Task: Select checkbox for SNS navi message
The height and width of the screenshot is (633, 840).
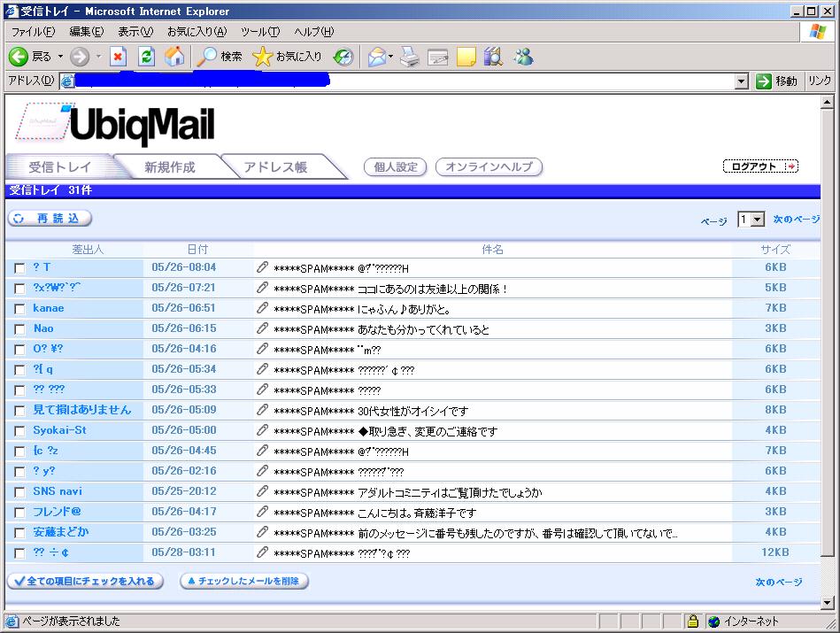Action: [x=19, y=492]
